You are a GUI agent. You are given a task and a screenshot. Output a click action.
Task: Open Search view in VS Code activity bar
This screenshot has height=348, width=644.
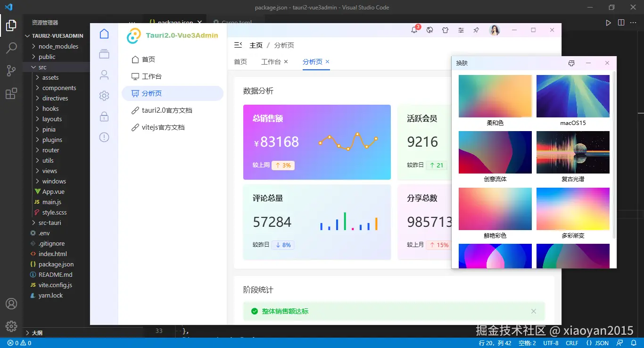(x=11, y=48)
